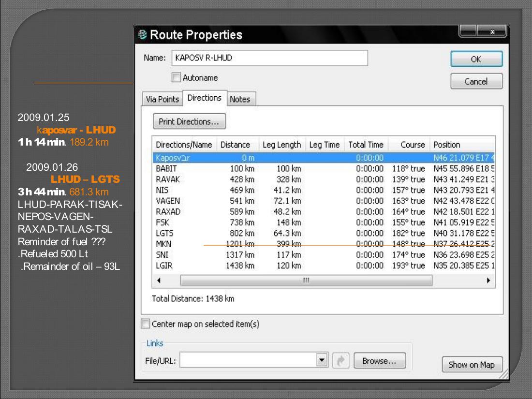The image size is (532, 399).
Task: Open the File/URL dropdown arrow
Action: pos(322,360)
